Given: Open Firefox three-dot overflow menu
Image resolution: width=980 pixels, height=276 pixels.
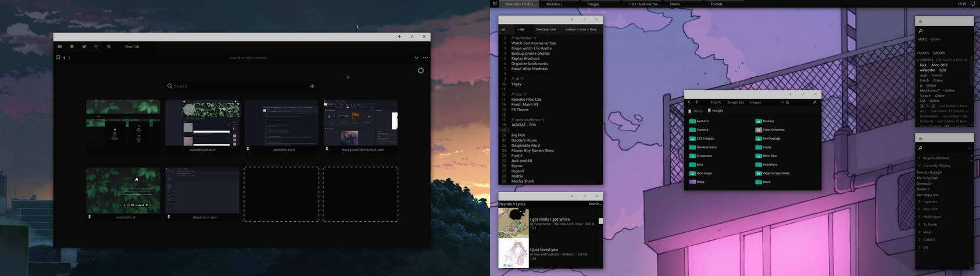Looking at the screenshot, I should tap(425, 58).
